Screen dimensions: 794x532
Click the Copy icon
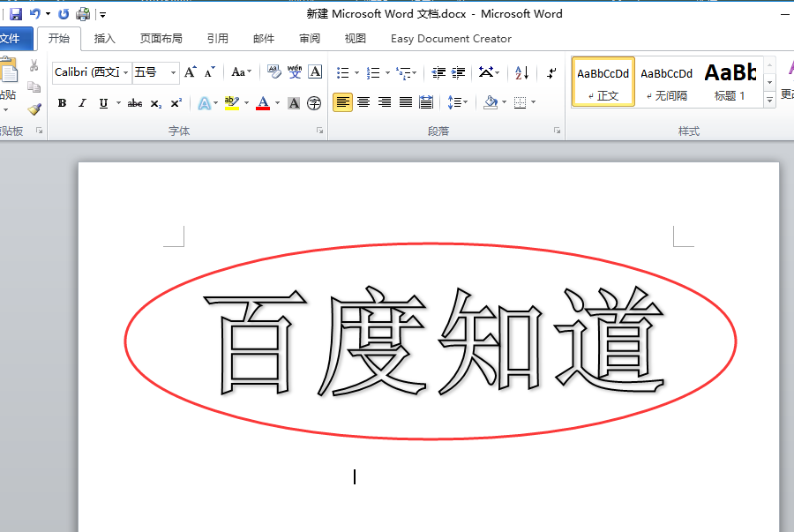tap(34, 87)
